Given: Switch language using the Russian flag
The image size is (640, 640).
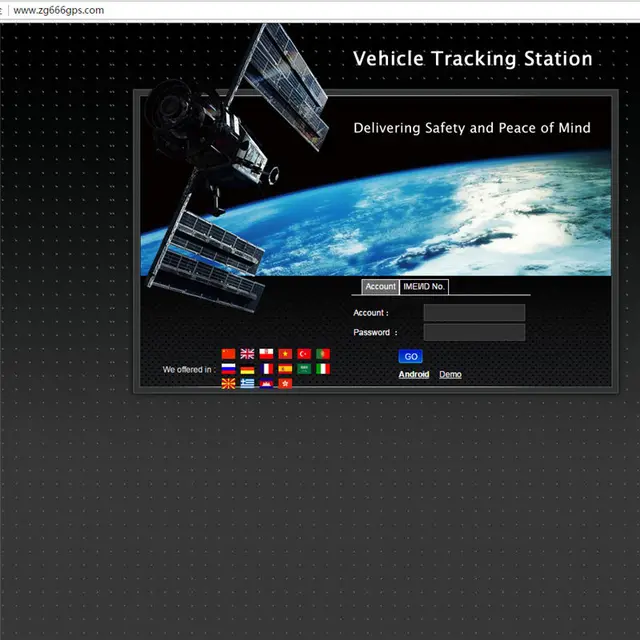Looking at the screenshot, I should tap(228, 369).
